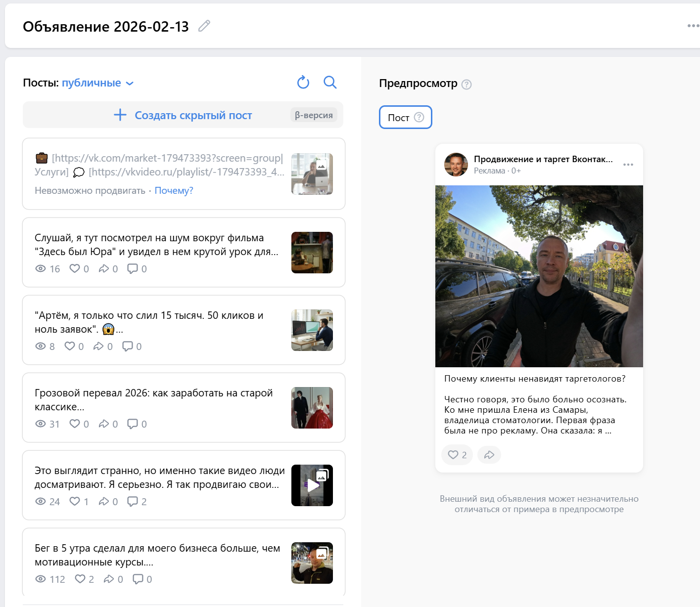Viewport: 700px width, 607px height.
Task: Click the comment icon on Грозовой перевал post
Action: click(x=133, y=424)
